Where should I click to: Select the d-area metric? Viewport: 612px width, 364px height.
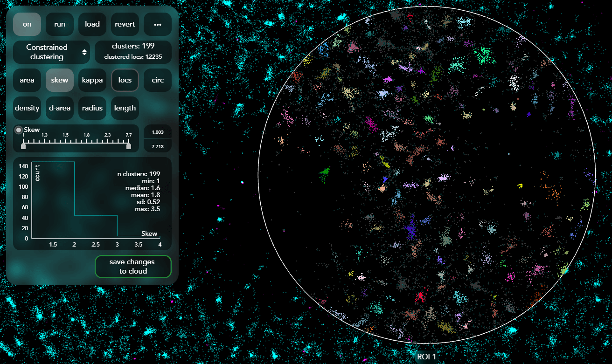(x=59, y=108)
